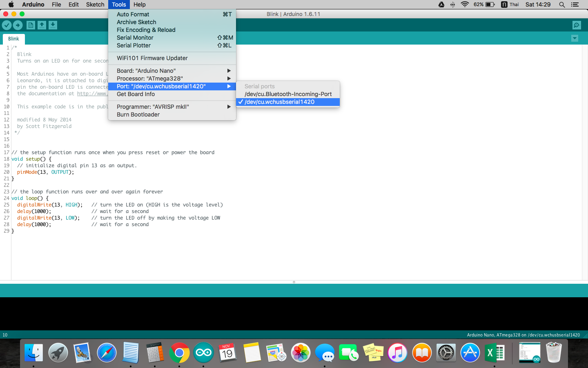This screenshot has height=368, width=588.
Task: Click status text Arduino Nano, ATmega328
Action: 523,335
